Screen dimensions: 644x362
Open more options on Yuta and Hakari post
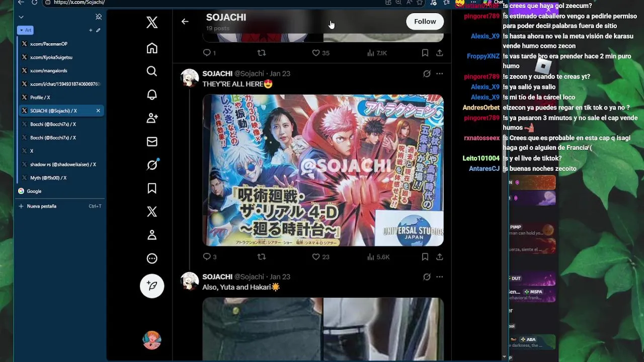(x=440, y=277)
